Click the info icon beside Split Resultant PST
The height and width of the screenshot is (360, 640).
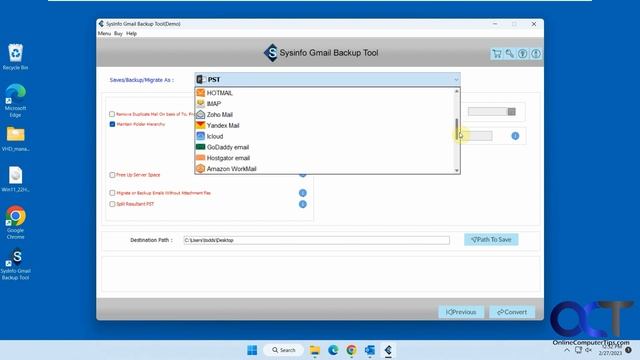coord(302,204)
